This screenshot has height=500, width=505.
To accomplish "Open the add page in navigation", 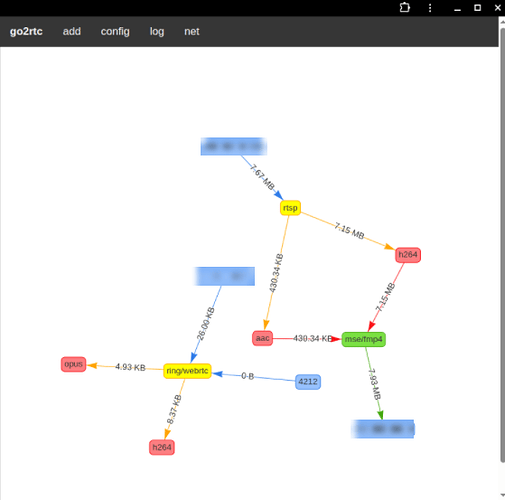I will click(x=72, y=31).
